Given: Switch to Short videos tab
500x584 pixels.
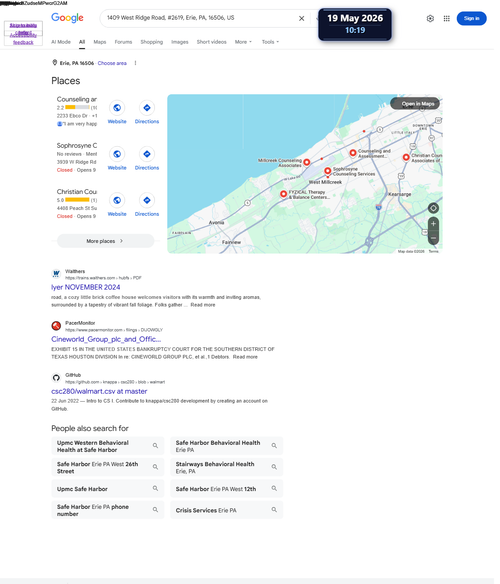Looking at the screenshot, I should tap(212, 42).
